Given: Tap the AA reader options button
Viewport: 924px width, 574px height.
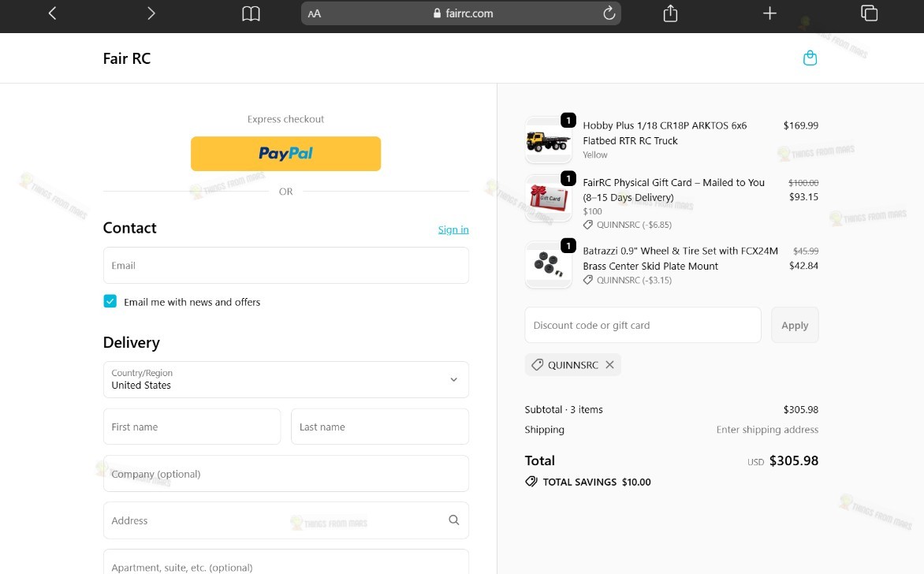Looking at the screenshot, I should tap(315, 13).
